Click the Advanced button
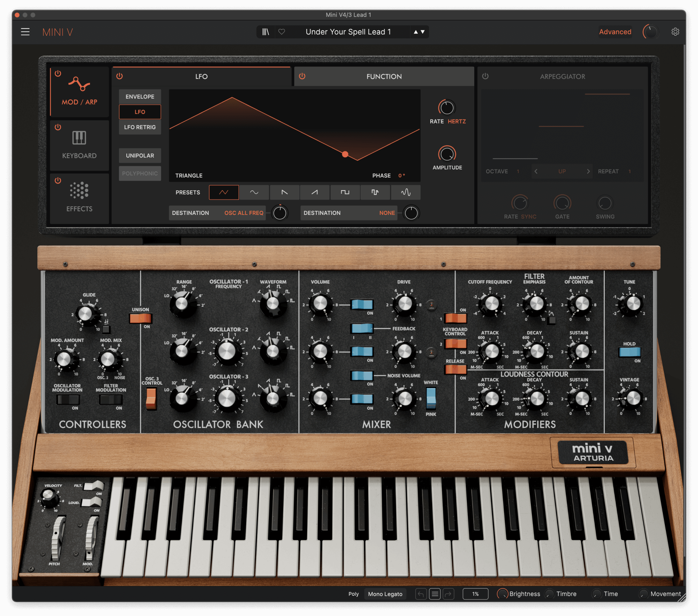698x616 pixels. [x=615, y=32]
